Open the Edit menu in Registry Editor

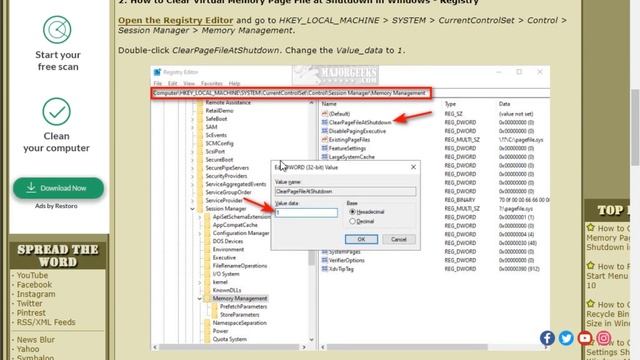point(173,83)
